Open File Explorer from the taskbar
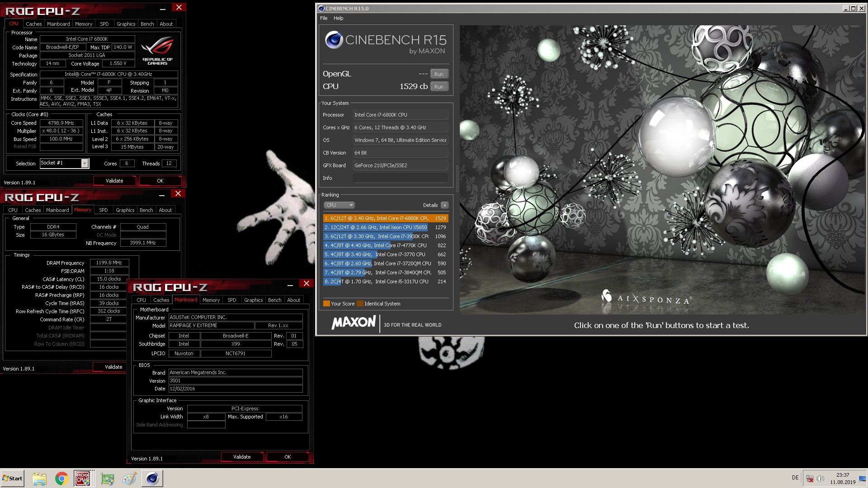 point(39,479)
